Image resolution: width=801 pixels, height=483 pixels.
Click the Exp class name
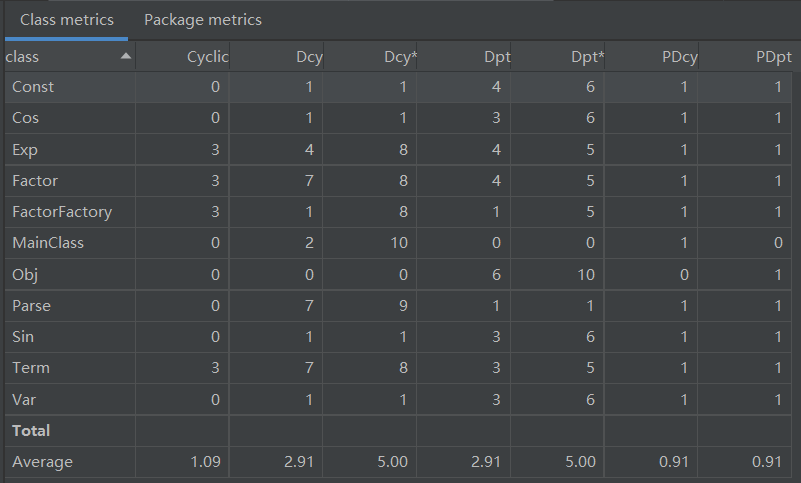point(25,149)
